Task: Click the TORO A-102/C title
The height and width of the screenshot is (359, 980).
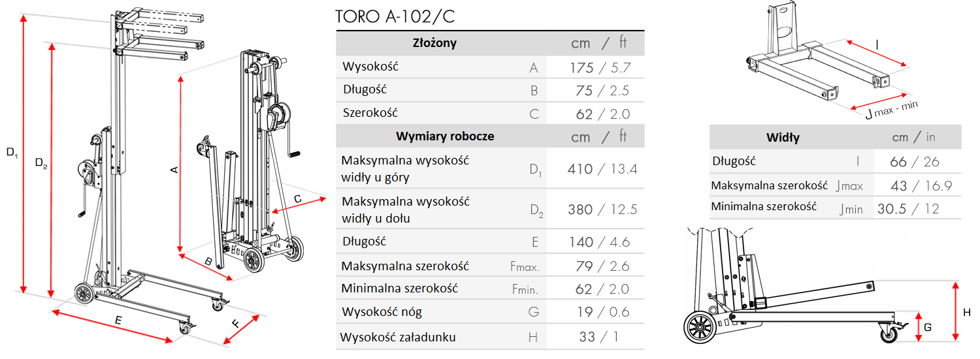Action: click(395, 16)
